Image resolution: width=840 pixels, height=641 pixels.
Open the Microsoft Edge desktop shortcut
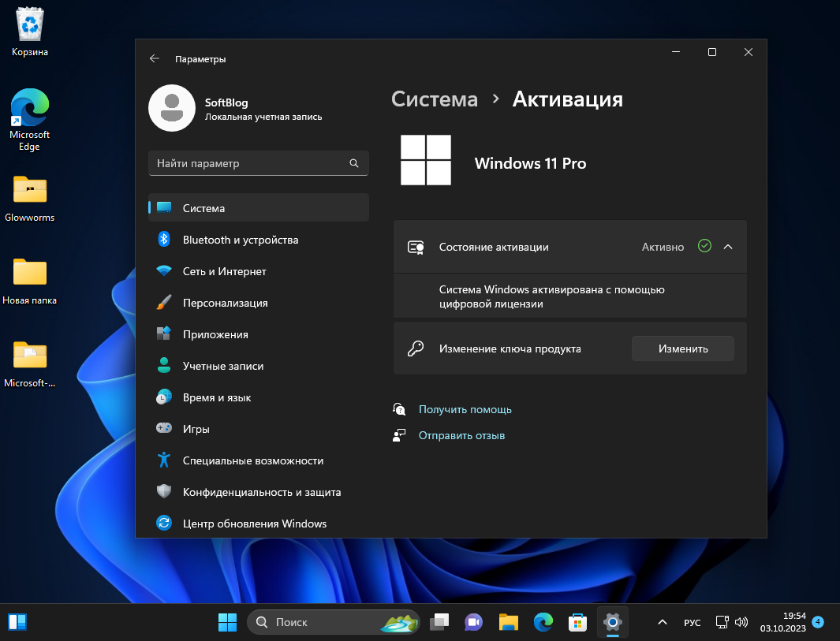[x=29, y=119]
